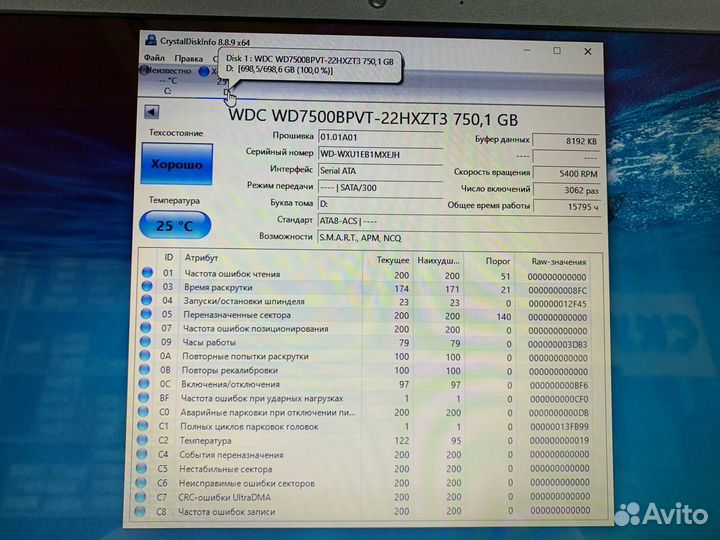
Task: Select status circle for 03 Время раскрутки
Action: point(147,287)
